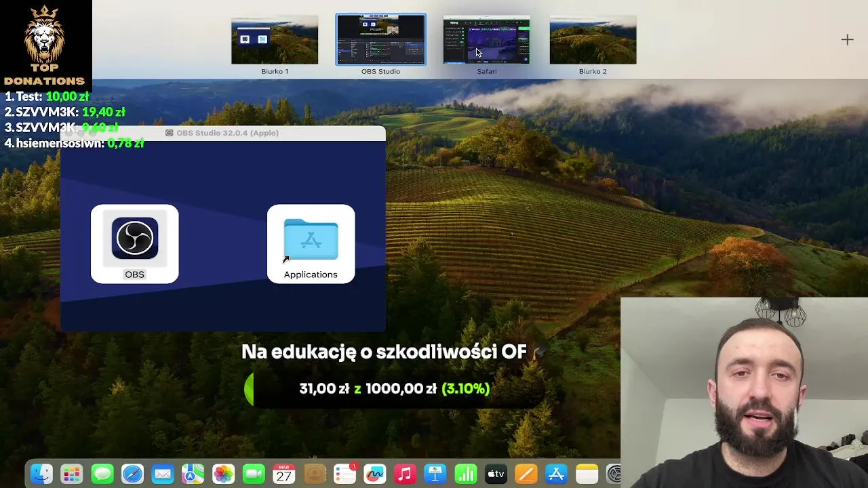Launch Pages from the Dock

tap(526, 474)
